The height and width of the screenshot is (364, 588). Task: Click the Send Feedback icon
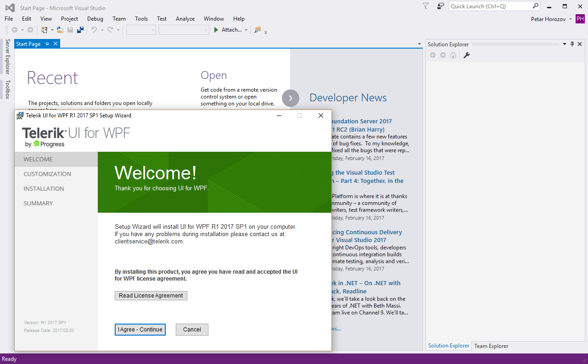coord(441,6)
